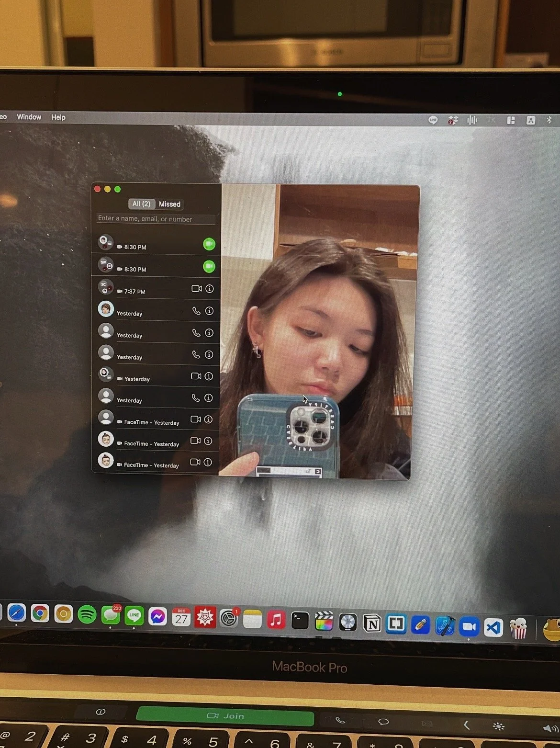Screen dimensions: 560x748
Task: Open the disc-shaped app icon in Dock
Action: point(348,623)
